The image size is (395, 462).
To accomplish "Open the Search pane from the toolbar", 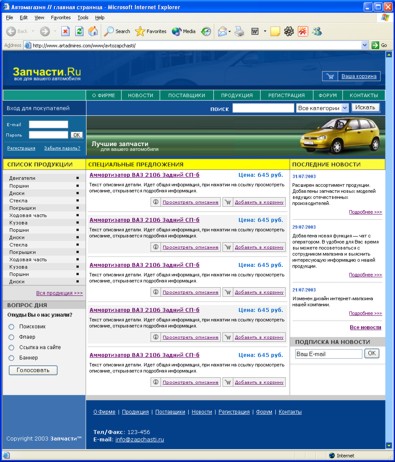I will [117, 31].
